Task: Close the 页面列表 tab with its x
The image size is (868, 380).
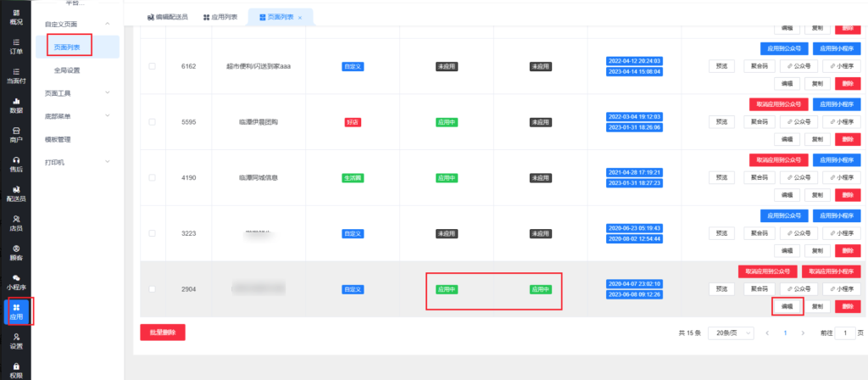Action: 300,17
